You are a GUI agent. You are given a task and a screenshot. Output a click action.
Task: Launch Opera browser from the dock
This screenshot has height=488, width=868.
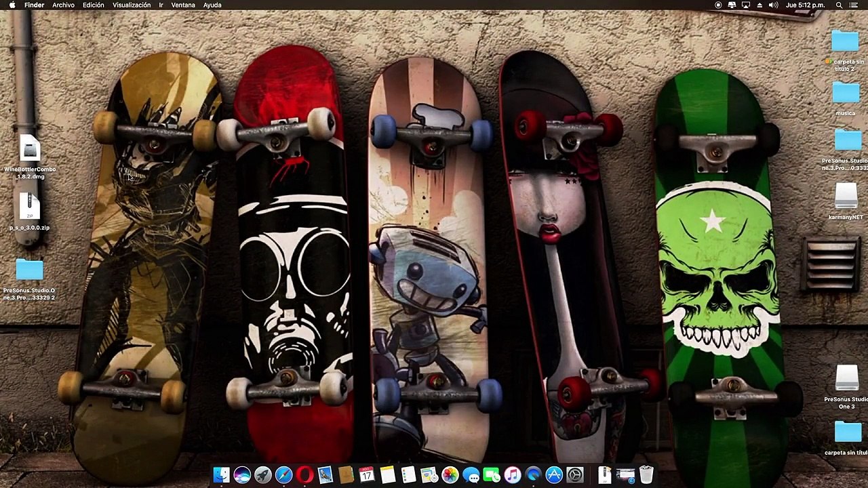tap(304, 475)
